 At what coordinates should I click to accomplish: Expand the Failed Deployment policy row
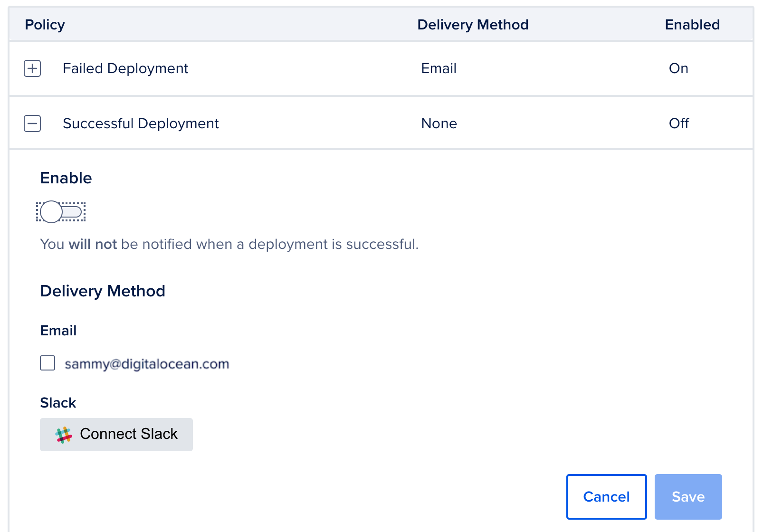click(x=32, y=68)
